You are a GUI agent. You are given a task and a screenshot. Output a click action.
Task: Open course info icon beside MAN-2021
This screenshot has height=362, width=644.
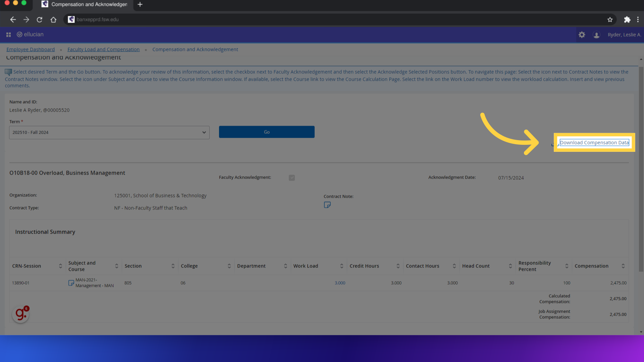tap(71, 283)
